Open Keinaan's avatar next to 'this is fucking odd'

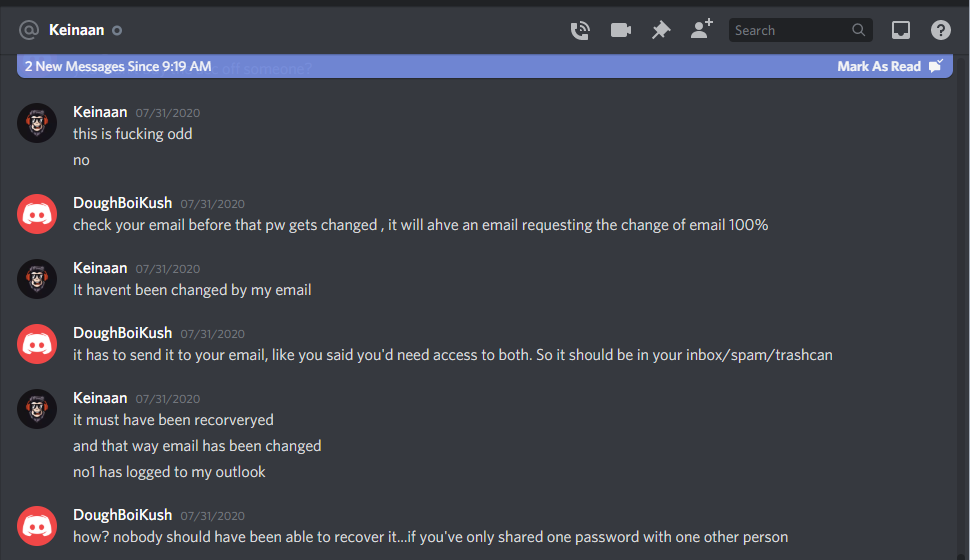37,123
